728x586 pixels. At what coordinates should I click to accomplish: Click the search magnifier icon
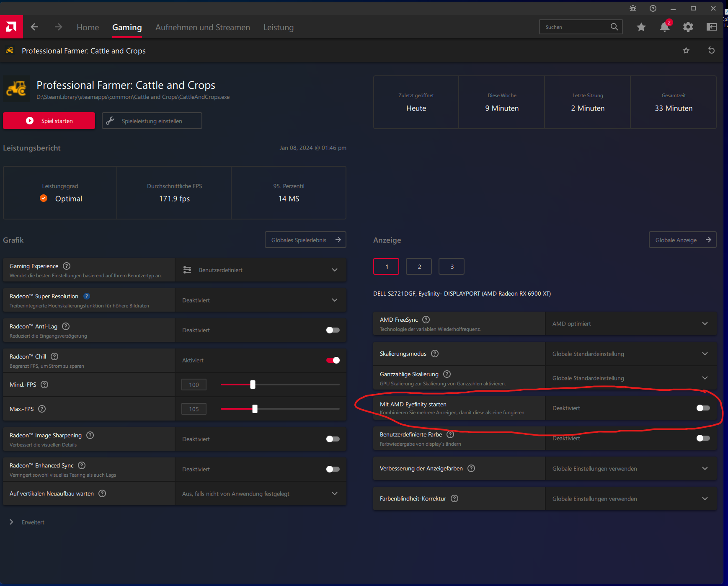614,27
